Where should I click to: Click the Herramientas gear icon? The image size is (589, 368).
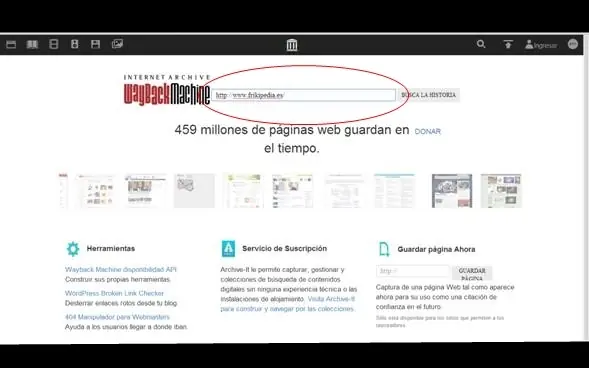73,249
